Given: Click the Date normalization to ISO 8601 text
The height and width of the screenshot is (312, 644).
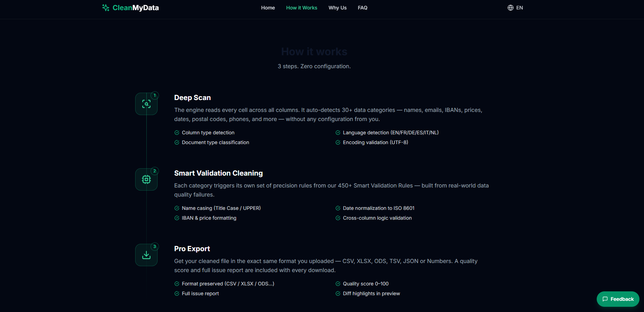Looking at the screenshot, I should tap(379, 208).
